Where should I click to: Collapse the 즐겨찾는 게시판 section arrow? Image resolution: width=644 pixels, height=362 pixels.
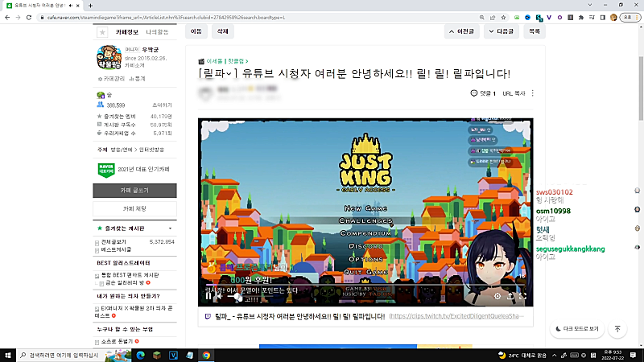[x=170, y=228]
